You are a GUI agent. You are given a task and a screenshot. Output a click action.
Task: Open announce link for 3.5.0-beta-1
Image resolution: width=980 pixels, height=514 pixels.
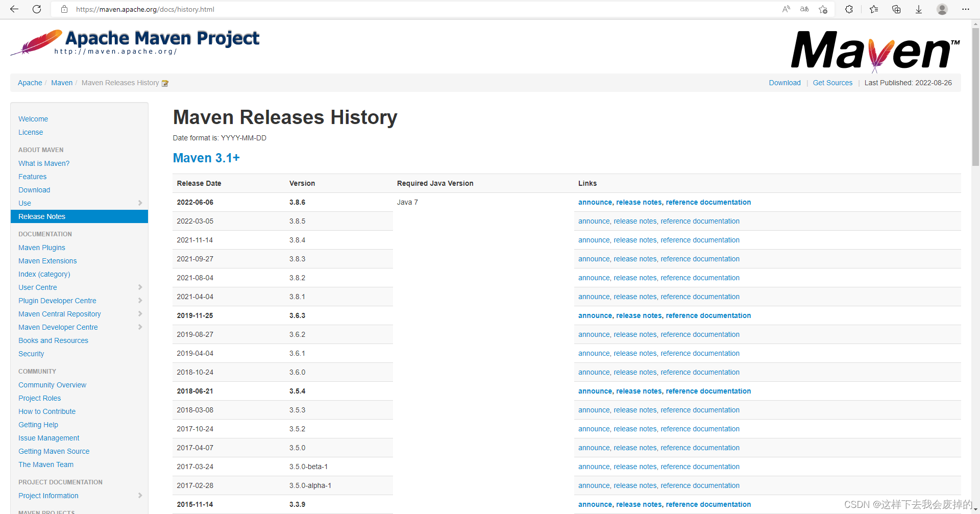point(594,467)
